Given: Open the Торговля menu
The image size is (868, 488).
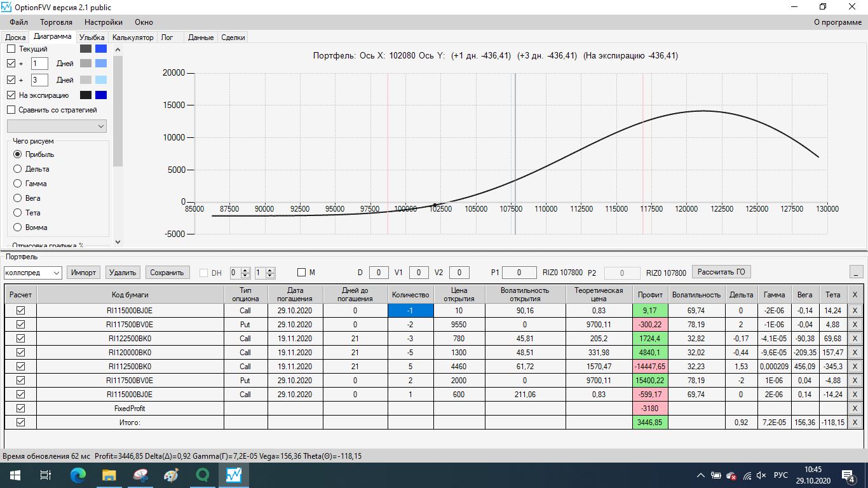Looking at the screenshot, I should [x=56, y=22].
